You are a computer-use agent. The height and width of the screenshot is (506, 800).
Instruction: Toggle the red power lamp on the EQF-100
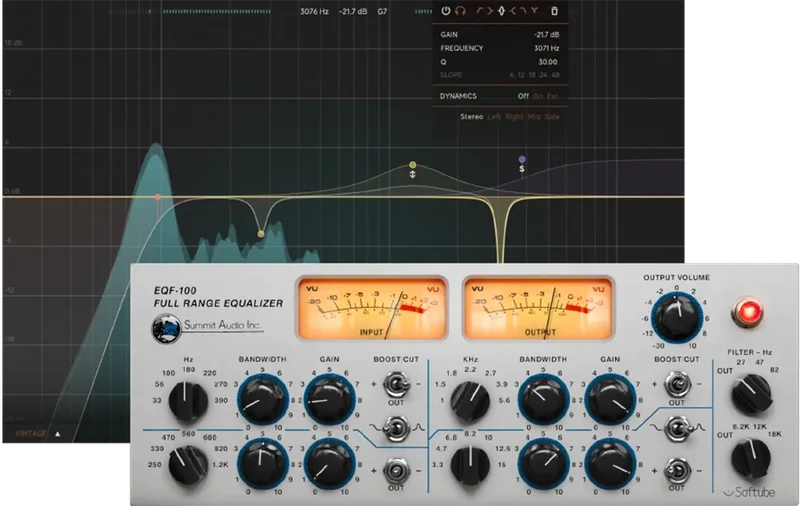[748, 311]
